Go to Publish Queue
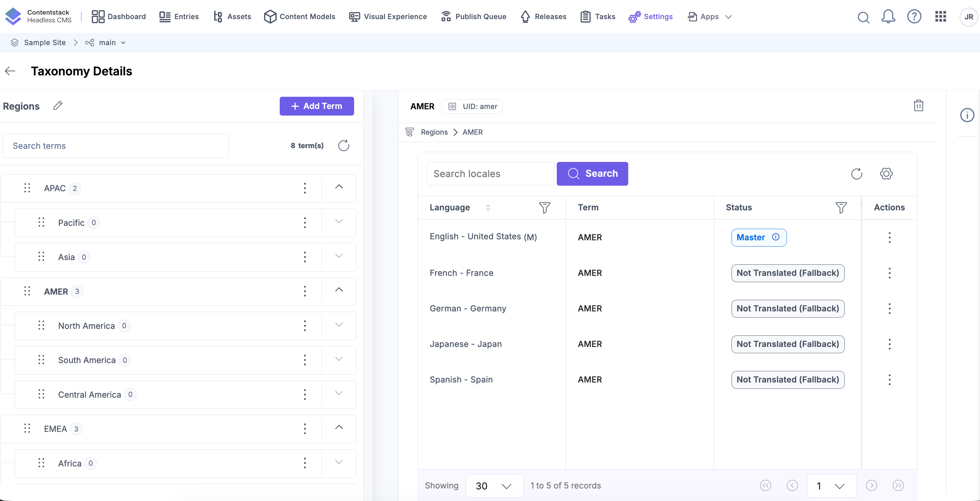The image size is (980, 501). click(x=473, y=16)
